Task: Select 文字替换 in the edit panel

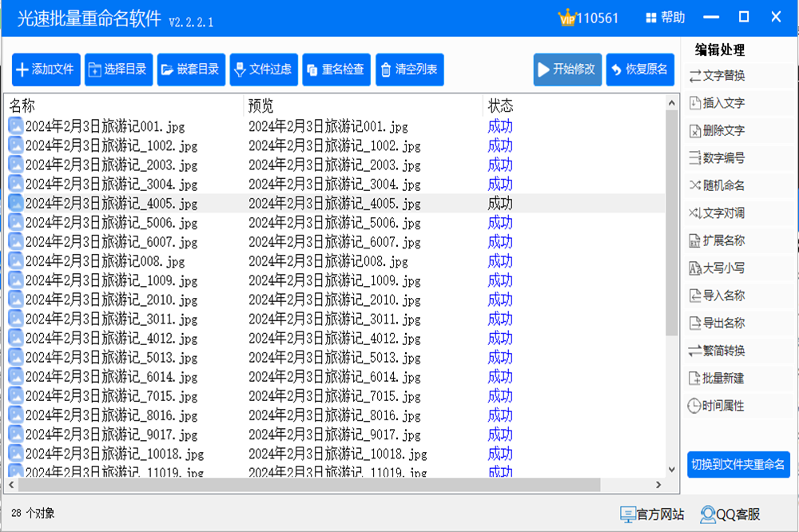Action: (x=717, y=76)
